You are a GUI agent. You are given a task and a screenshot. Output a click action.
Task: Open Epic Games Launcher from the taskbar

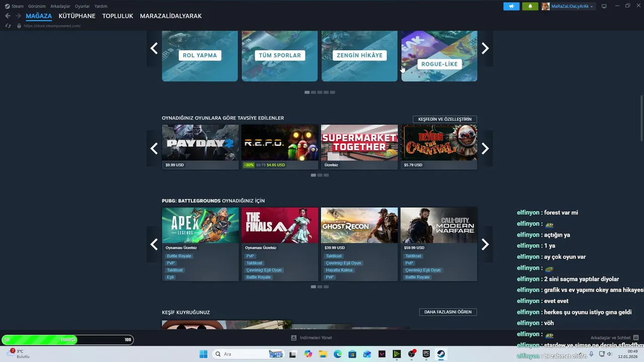click(426, 354)
